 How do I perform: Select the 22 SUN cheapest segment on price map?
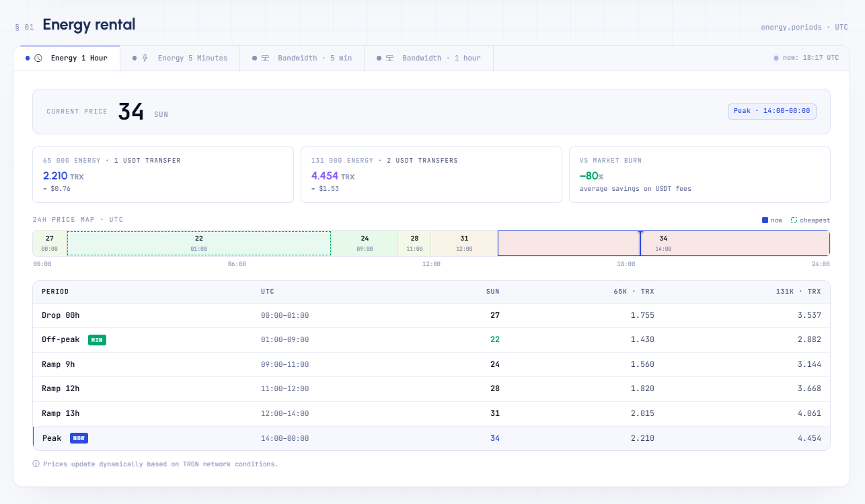(199, 243)
